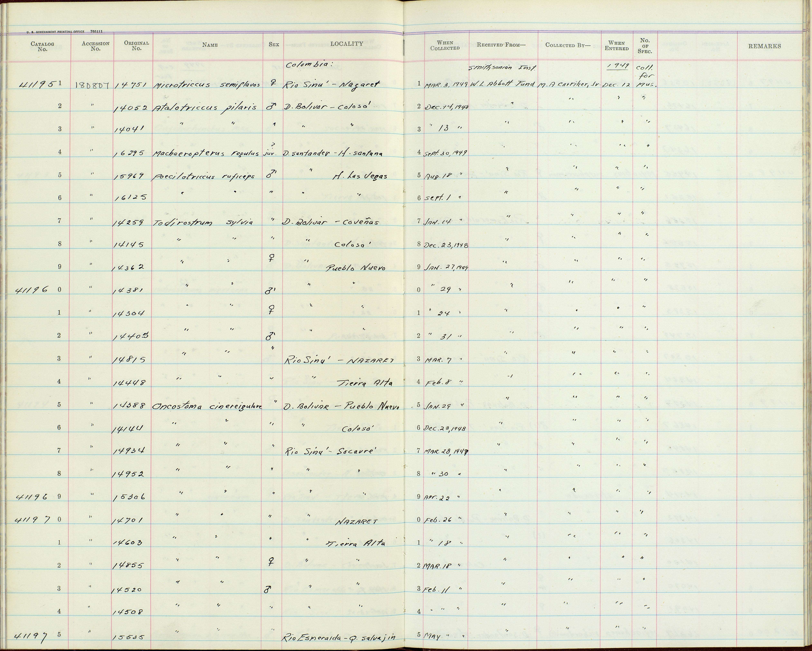Select locality 'D. Santander - H. Santana'
The image size is (812, 651).
(x=333, y=154)
